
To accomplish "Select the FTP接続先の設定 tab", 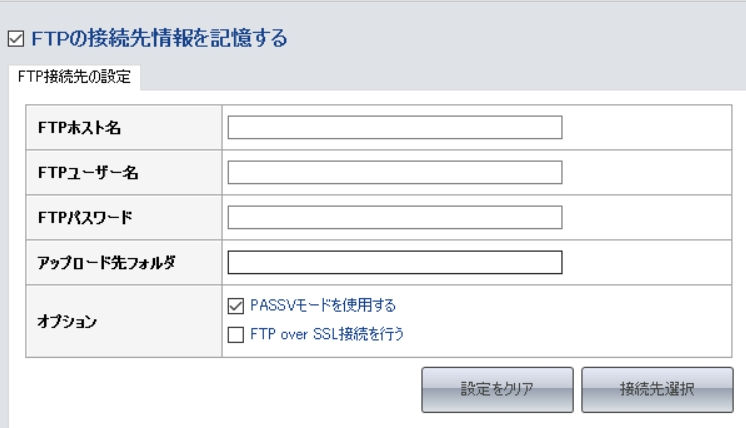I will pyautogui.click(x=74, y=77).
